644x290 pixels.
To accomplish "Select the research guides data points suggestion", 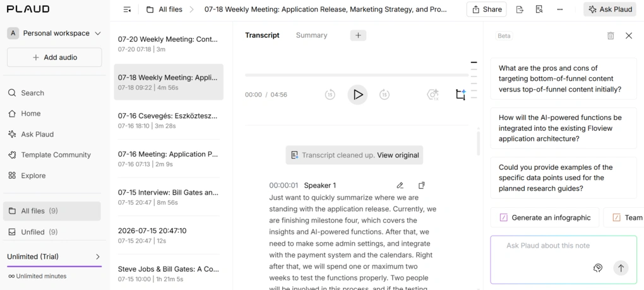I will [563, 178].
